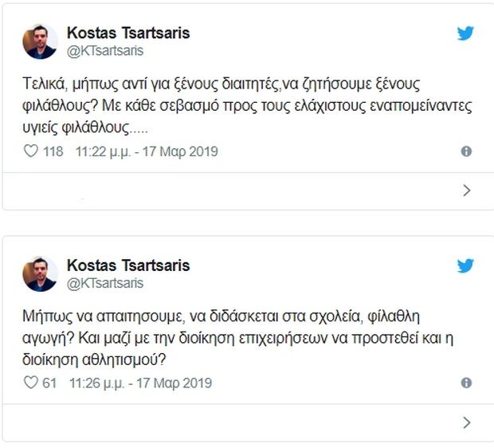Click the tweet text starting with Μήπως να απαιτήσουμε

239,337
